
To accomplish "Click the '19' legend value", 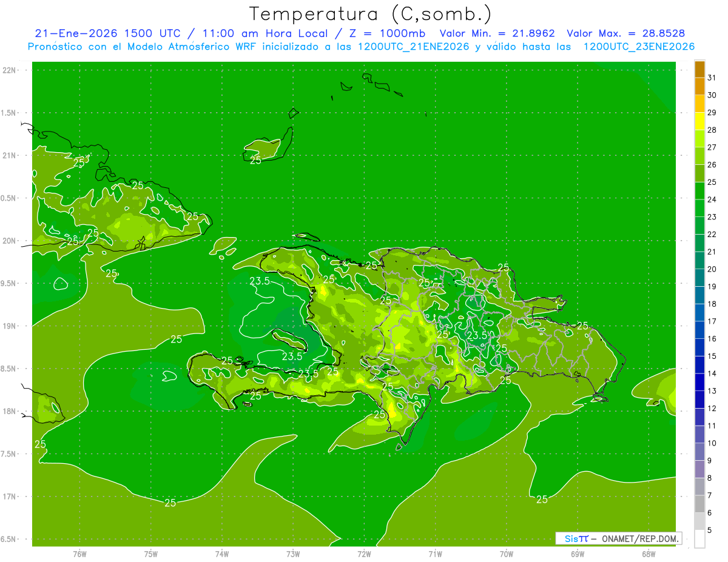I will pos(712,287).
